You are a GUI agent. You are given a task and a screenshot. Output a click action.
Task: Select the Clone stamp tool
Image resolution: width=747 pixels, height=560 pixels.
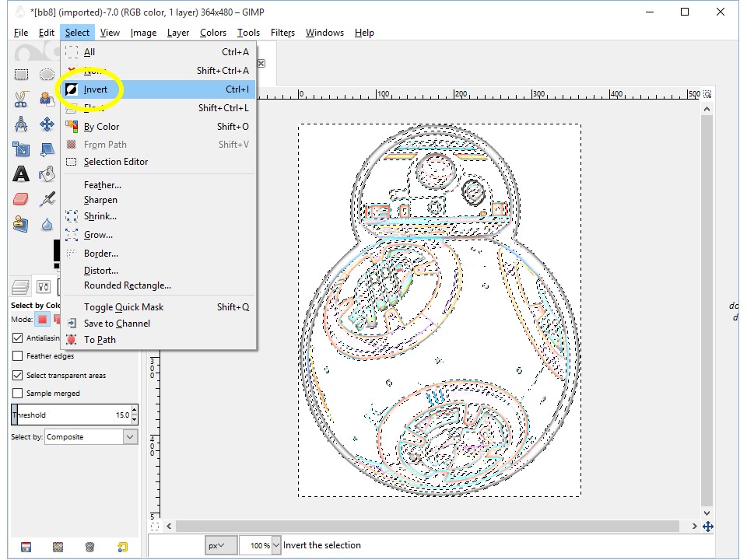click(20, 223)
